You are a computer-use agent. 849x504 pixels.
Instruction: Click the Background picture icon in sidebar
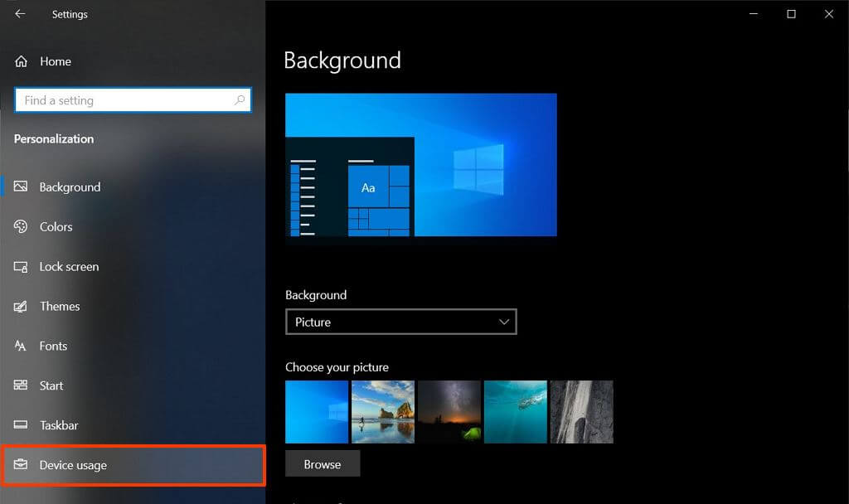21,187
